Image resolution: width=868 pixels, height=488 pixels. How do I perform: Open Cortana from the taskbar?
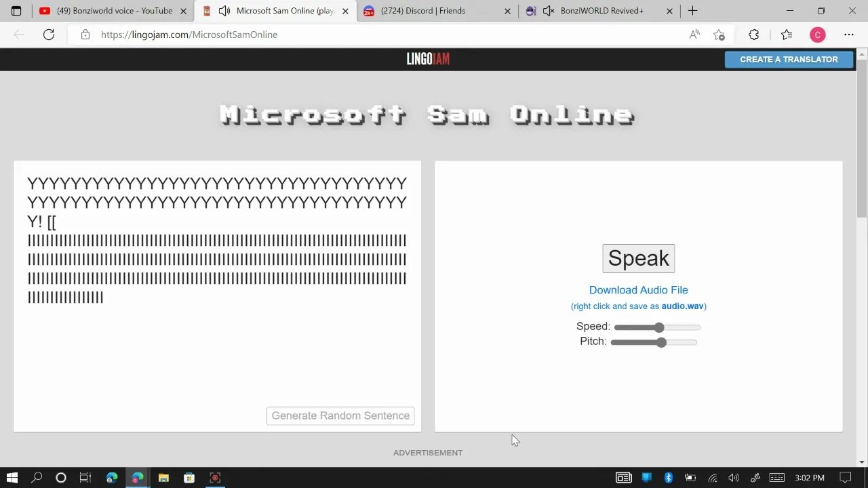coord(61,478)
